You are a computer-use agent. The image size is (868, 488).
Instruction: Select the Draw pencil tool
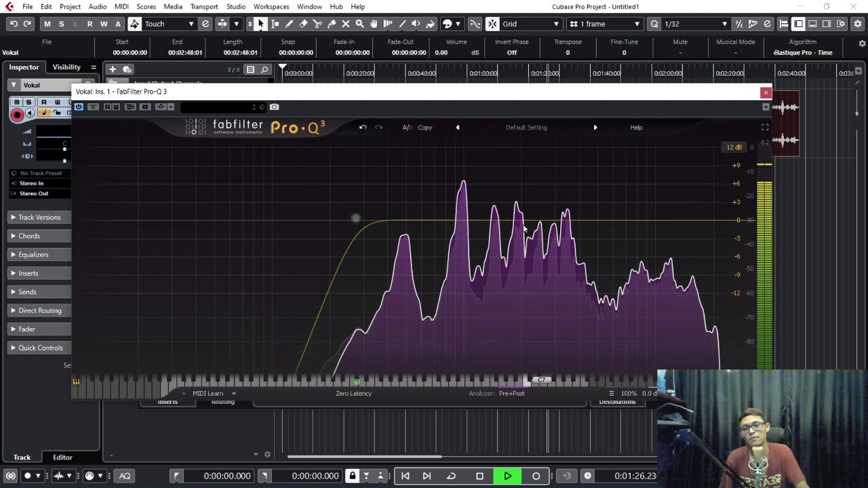pos(289,24)
